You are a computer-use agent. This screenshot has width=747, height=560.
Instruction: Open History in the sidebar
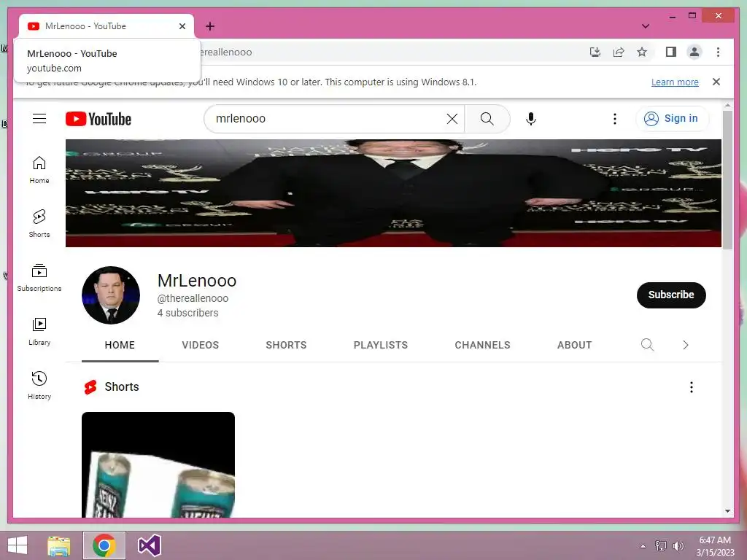(39, 386)
